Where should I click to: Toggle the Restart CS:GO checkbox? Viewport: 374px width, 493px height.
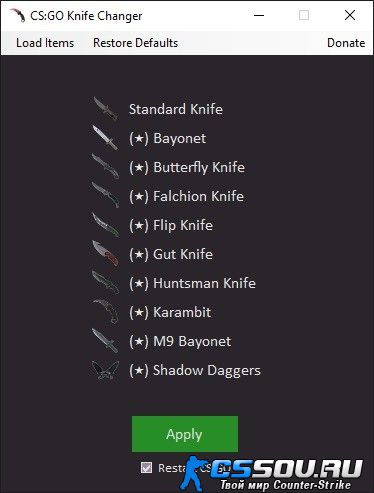click(146, 467)
